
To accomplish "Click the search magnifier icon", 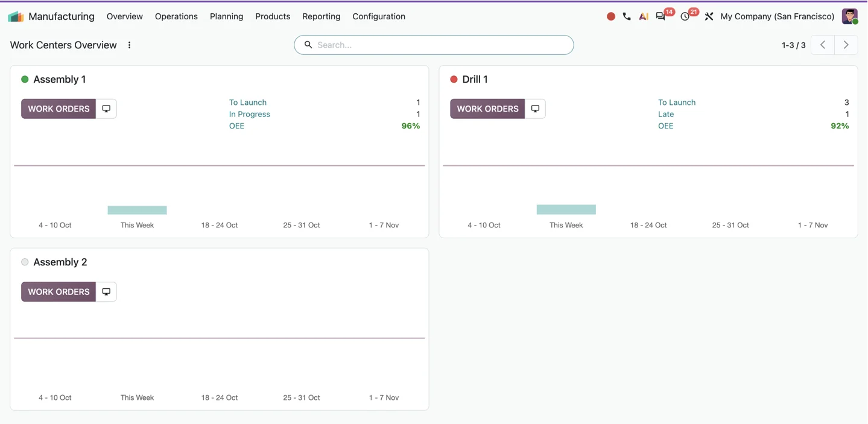I will (308, 45).
